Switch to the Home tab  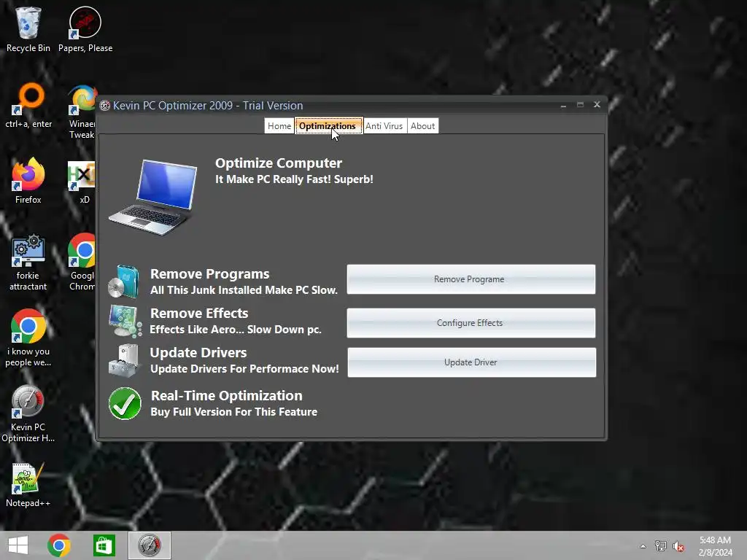click(279, 125)
